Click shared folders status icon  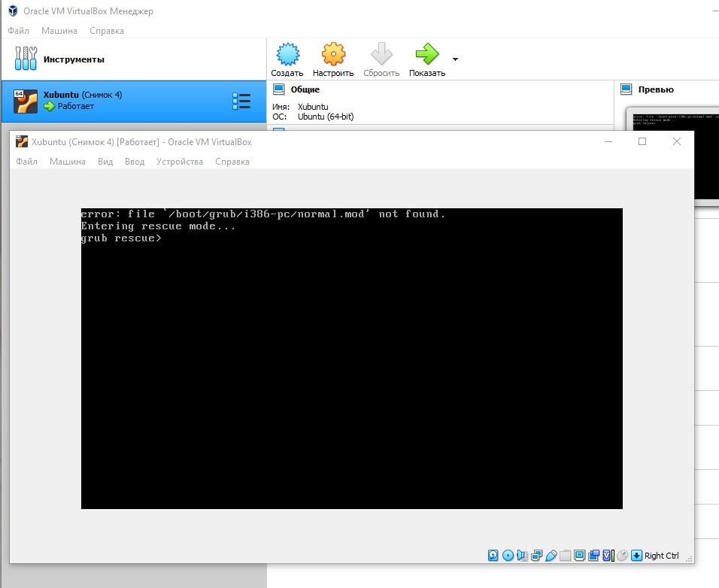(566, 556)
